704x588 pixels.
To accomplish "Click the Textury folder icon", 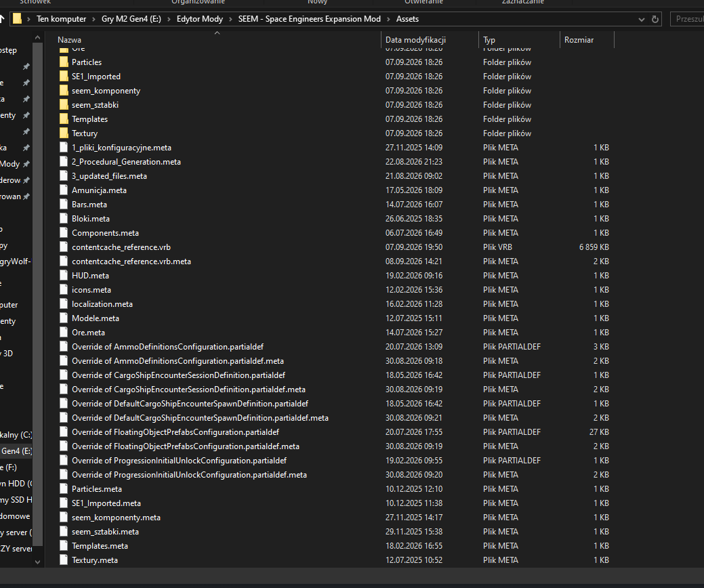I will [64, 133].
